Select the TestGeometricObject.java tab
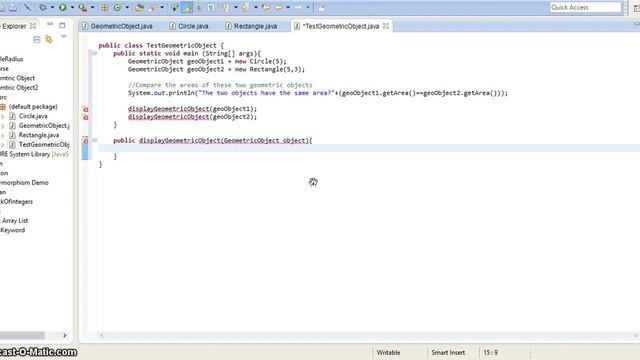The height and width of the screenshot is (360, 640). pyautogui.click(x=341, y=26)
